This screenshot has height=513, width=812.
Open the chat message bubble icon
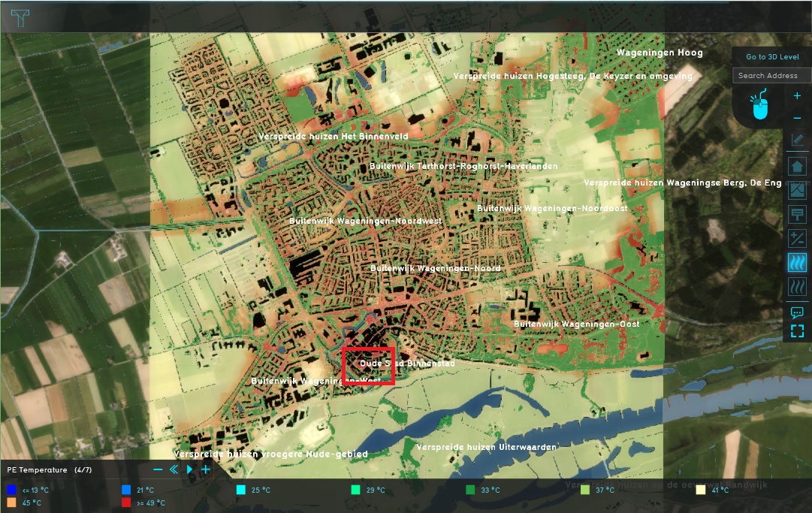(x=797, y=312)
